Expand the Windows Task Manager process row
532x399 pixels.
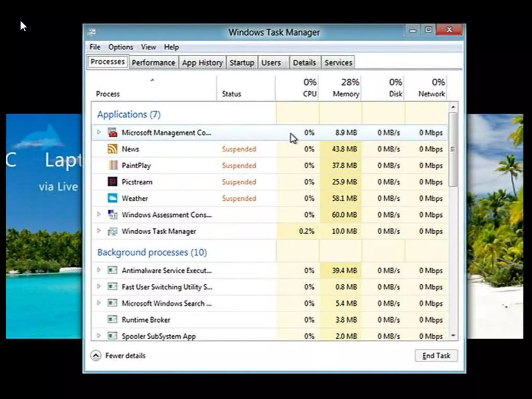point(99,230)
